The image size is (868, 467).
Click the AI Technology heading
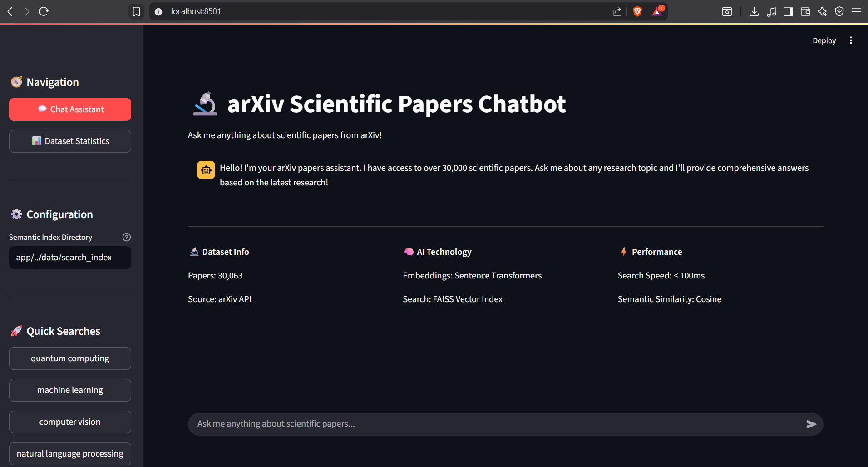pyautogui.click(x=444, y=252)
